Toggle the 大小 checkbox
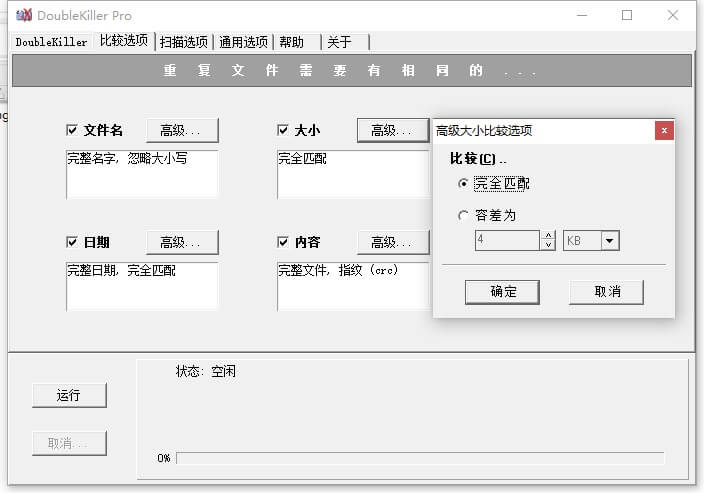This screenshot has width=704, height=493. 283,130
